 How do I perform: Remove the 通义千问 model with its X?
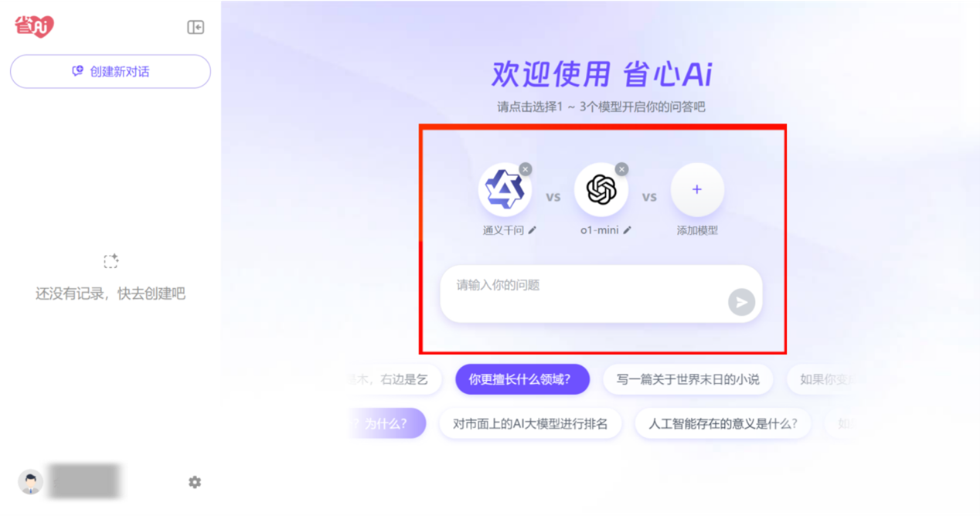point(526,169)
